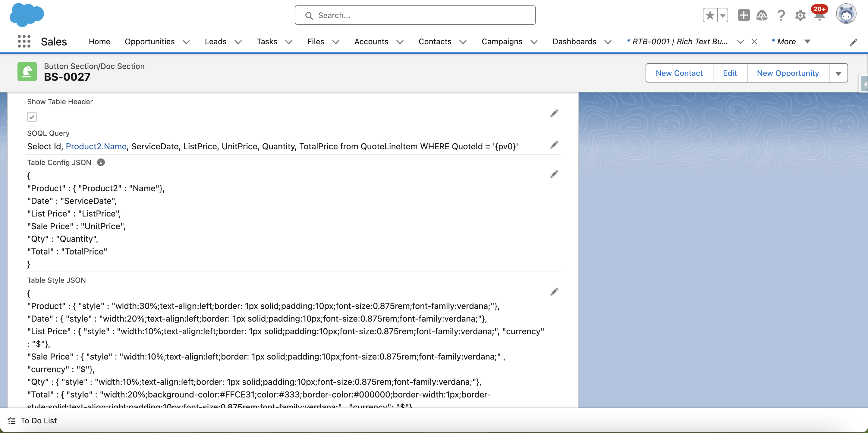The image size is (868, 433).
Task: Open the Accounts tab
Action: tap(371, 42)
